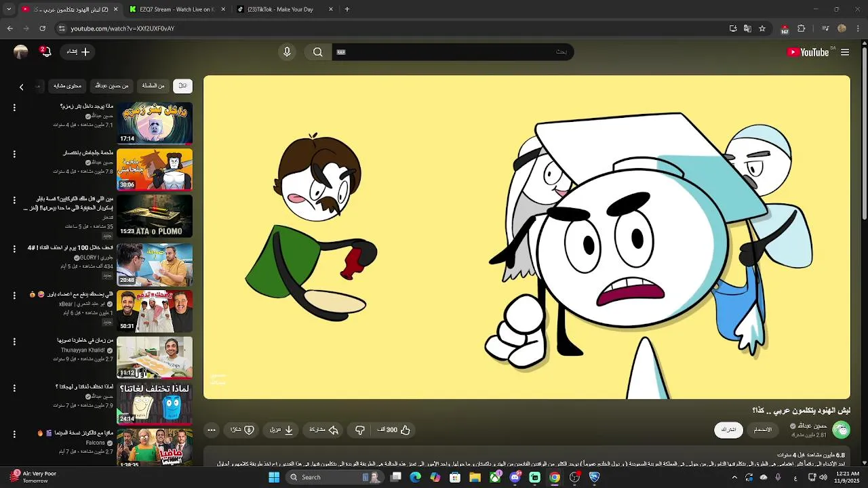868x488 pixels.
Task: Click the video player frame
Action: (x=527, y=237)
